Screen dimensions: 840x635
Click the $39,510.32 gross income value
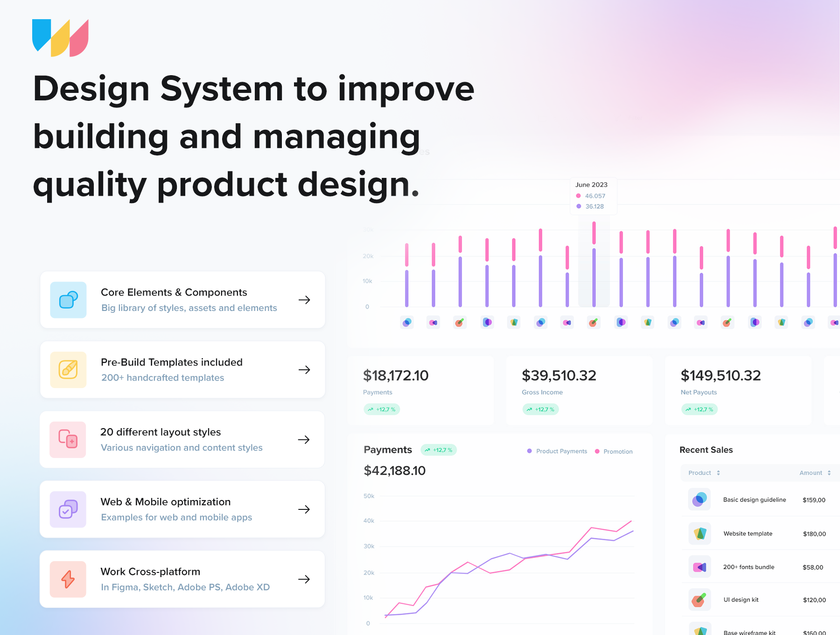click(559, 375)
